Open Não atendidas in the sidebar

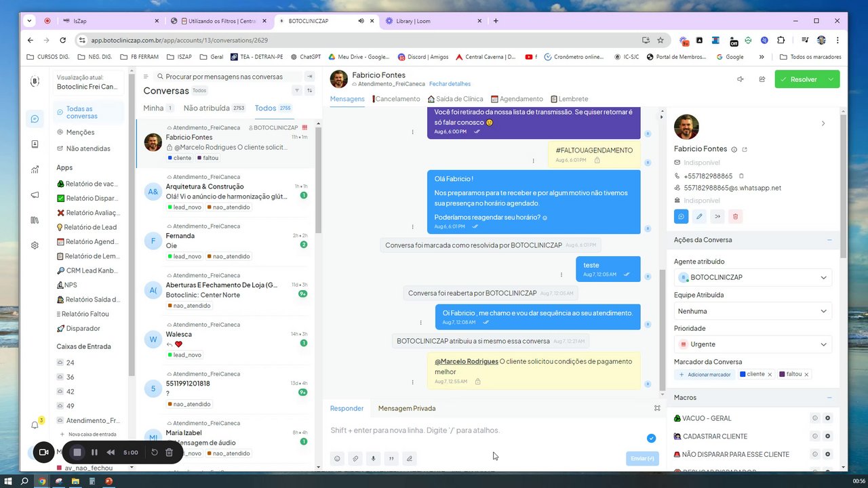88,148
